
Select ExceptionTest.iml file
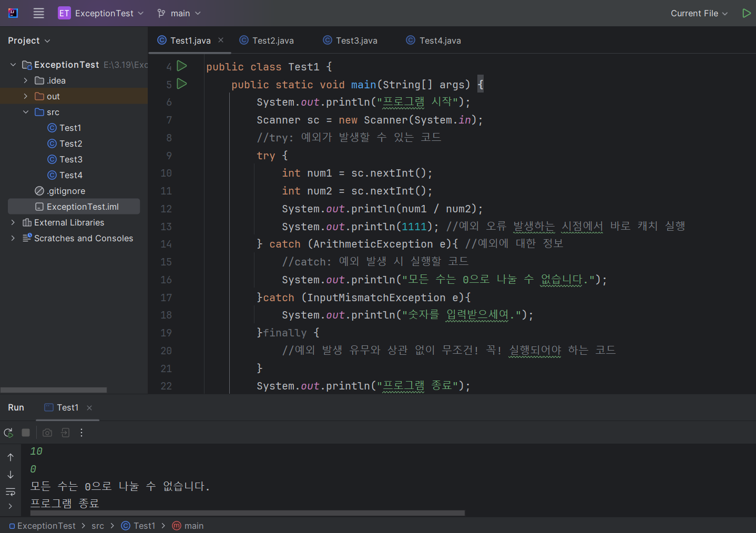74,207
